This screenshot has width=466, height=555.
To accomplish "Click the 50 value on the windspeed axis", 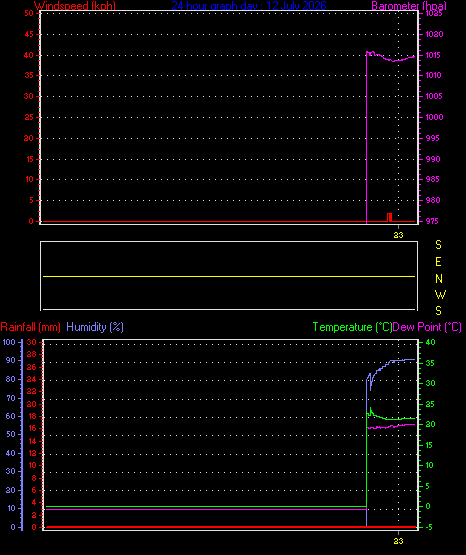I will pyautogui.click(x=29, y=13).
